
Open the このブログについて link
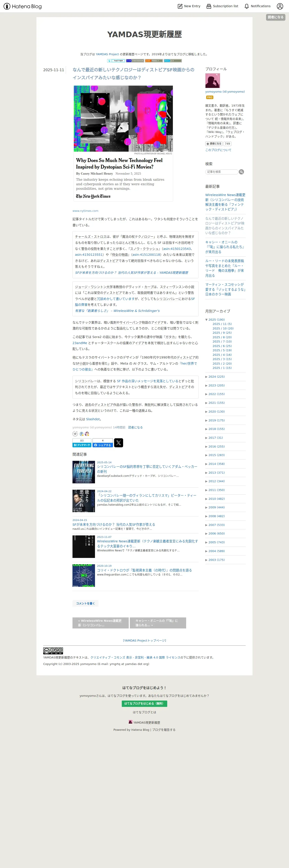point(218,150)
